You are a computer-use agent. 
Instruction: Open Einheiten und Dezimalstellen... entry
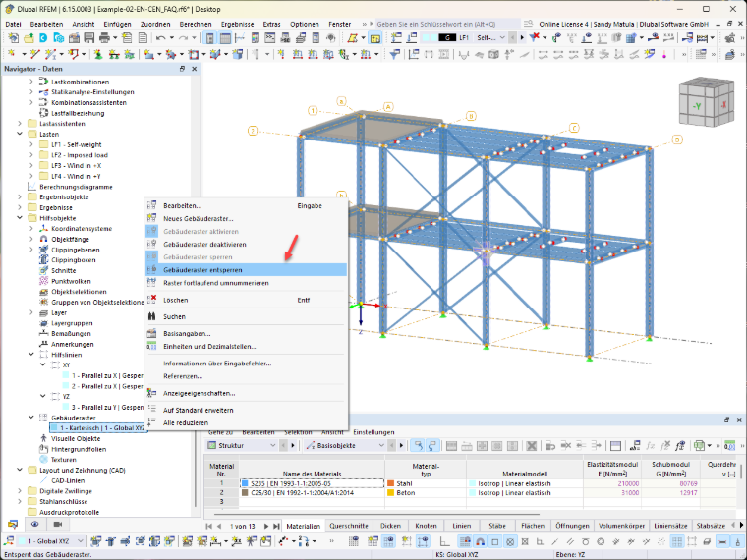tap(246, 347)
